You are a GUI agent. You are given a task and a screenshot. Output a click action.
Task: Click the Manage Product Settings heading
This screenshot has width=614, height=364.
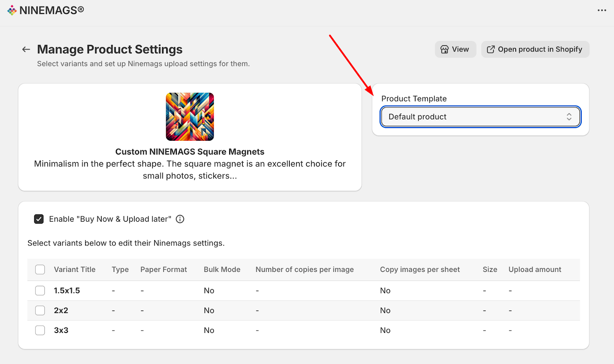[110, 49]
